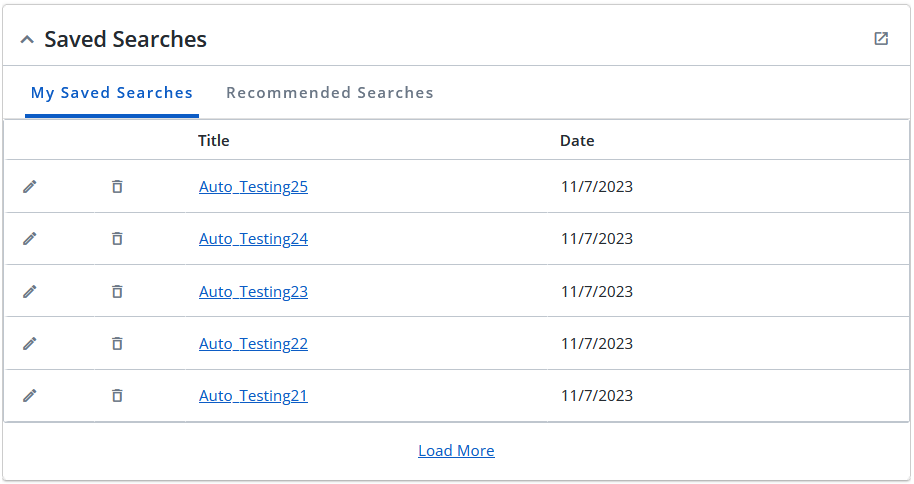This screenshot has width=914, height=484.
Task: Edit the Auto_Testing25 saved search
Action: 30,187
